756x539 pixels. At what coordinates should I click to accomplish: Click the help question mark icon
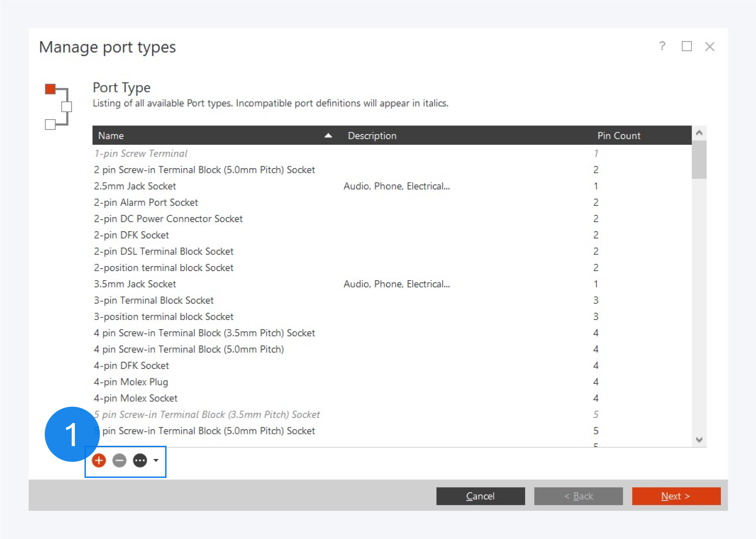(x=662, y=46)
